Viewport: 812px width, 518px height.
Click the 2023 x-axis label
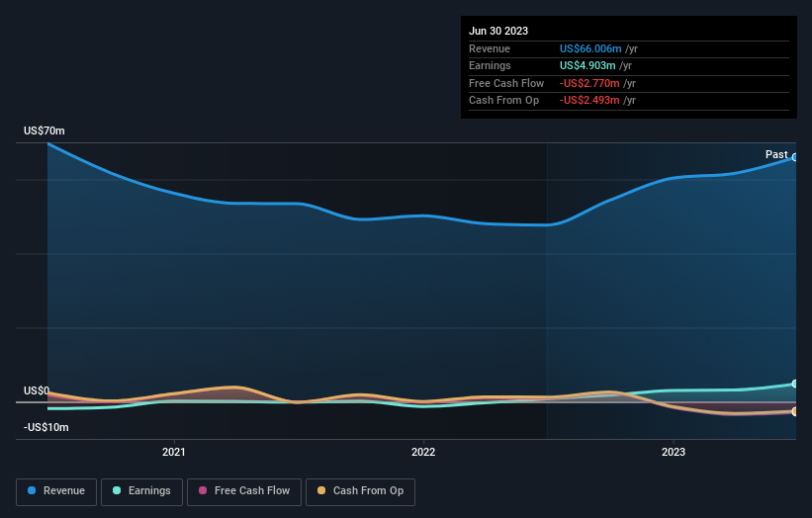coord(674,452)
